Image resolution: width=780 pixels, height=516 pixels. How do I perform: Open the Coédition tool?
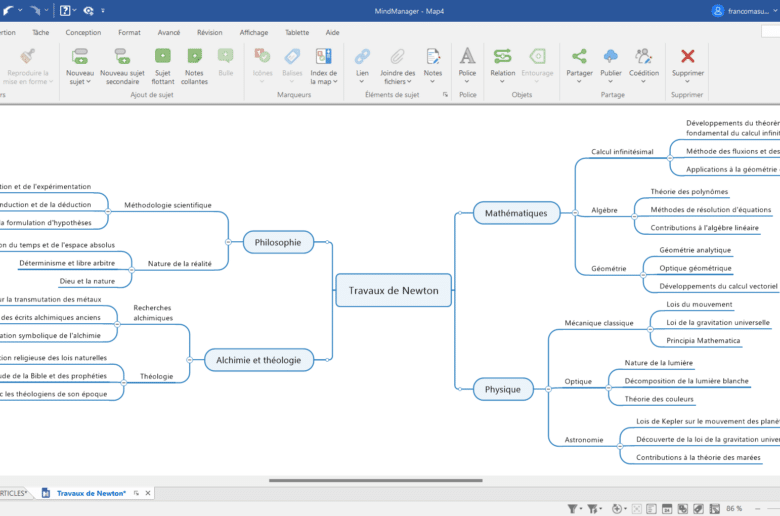click(x=643, y=57)
